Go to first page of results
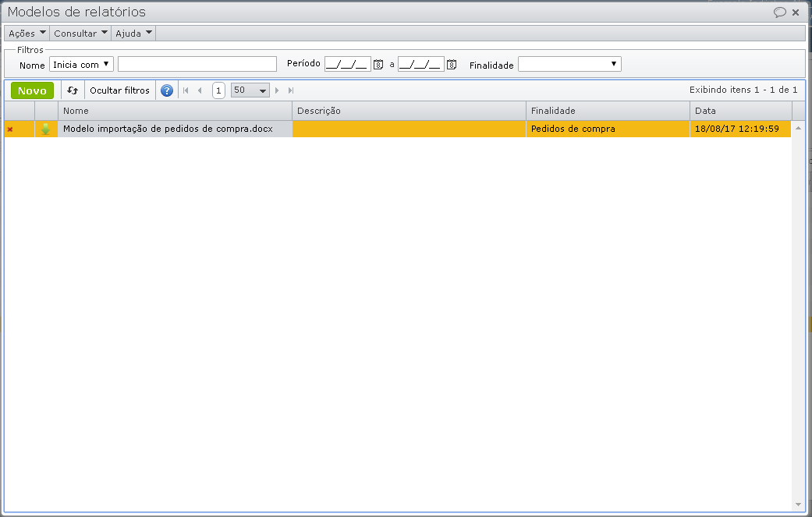The height and width of the screenshot is (517, 812). (x=186, y=90)
